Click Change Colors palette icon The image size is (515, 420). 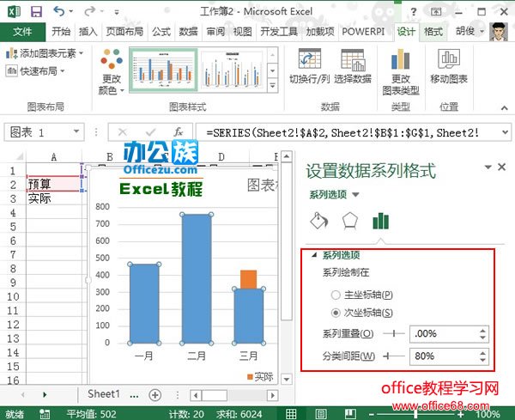(x=112, y=58)
